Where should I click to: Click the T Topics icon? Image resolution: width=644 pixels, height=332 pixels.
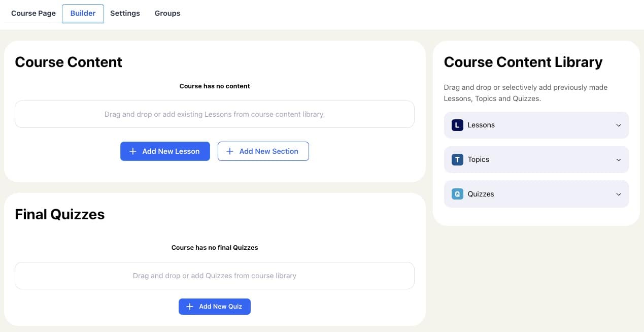[x=457, y=159]
